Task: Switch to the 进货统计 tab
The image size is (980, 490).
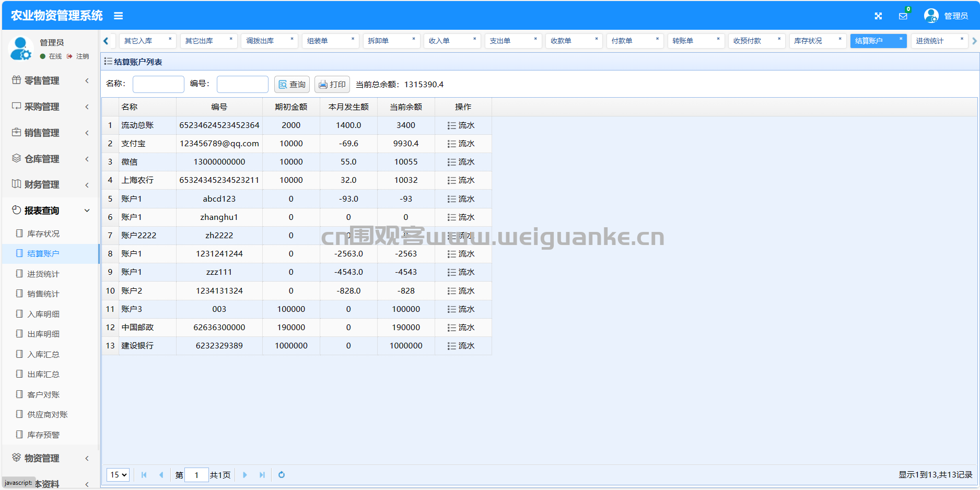Action: pos(930,41)
